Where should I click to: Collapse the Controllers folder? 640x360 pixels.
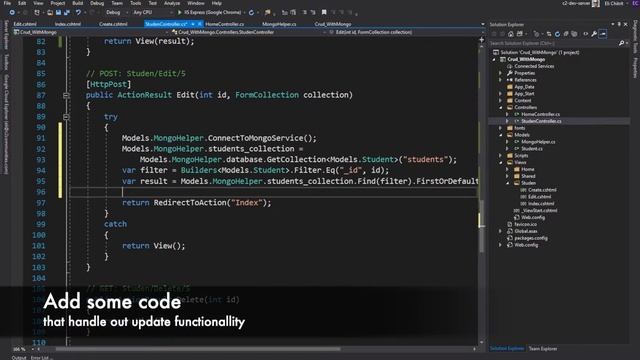(x=501, y=108)
